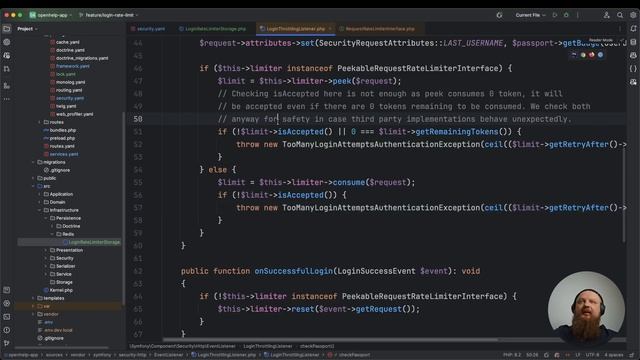Open in Chrome browser icon in editor

coord(583,55)
